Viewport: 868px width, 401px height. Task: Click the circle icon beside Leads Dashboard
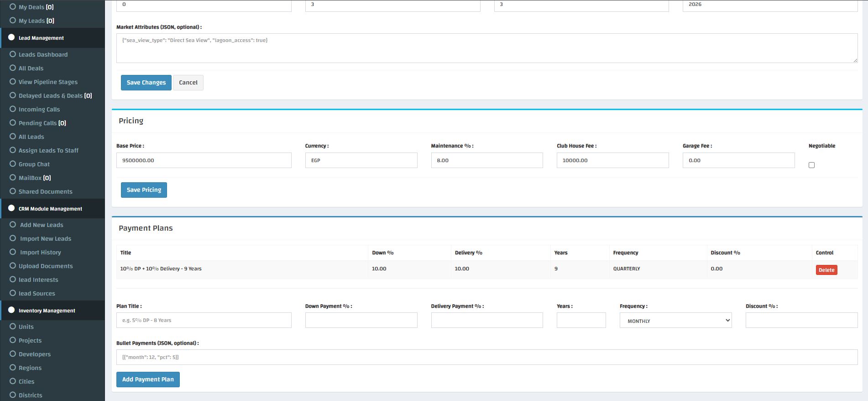13,54
